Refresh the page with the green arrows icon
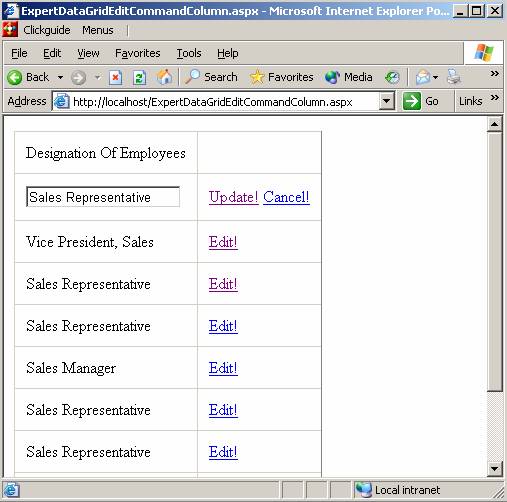 (139, 78)
